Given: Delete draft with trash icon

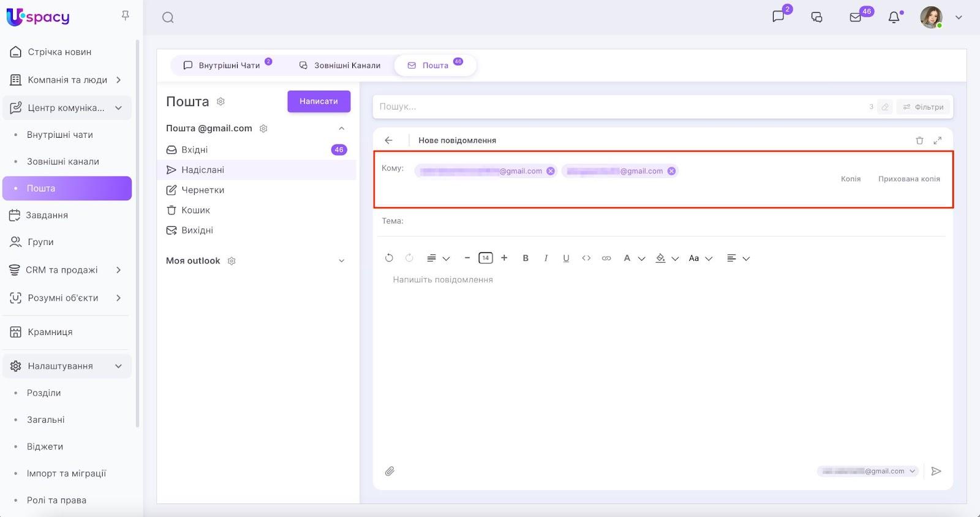Looking at the screenshot, I should [x=919, y=140].
